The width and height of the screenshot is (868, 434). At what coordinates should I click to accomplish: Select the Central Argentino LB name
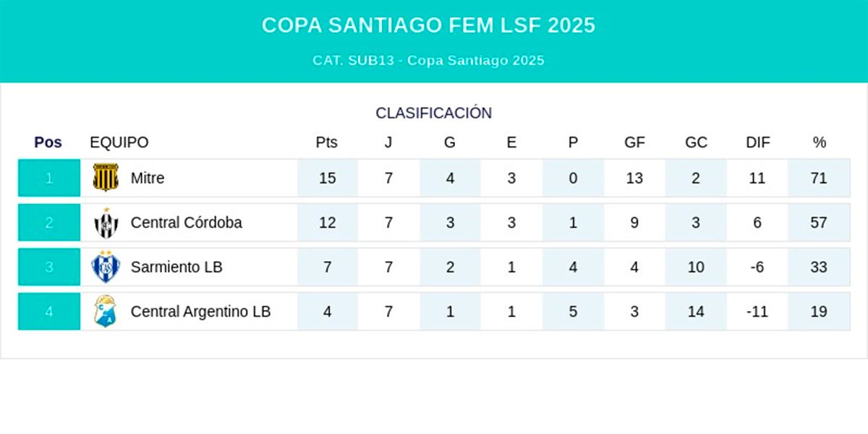click(200, 312)
